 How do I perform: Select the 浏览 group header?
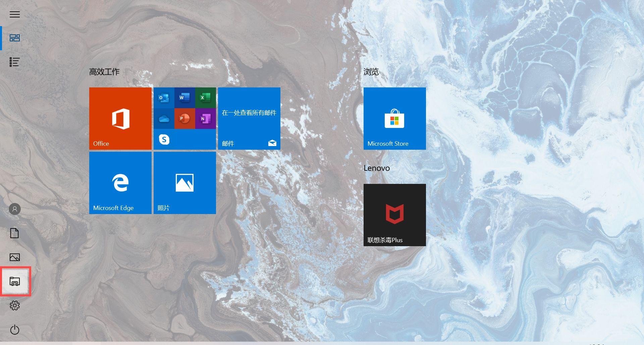(371, 72)
